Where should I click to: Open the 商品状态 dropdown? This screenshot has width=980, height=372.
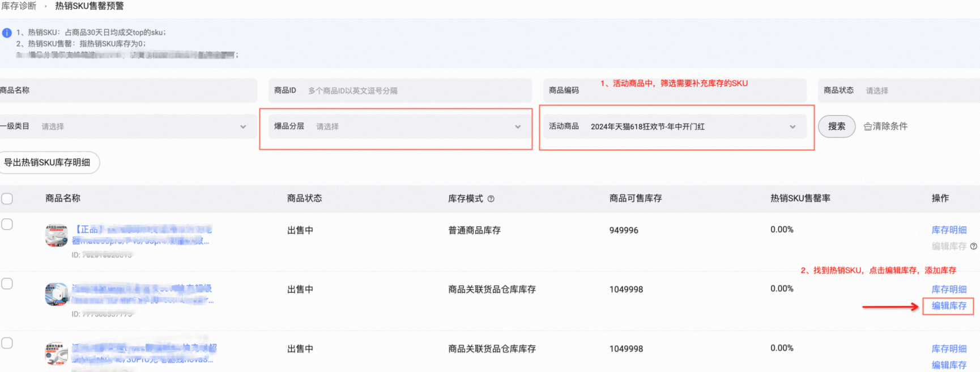click(899, 91)
